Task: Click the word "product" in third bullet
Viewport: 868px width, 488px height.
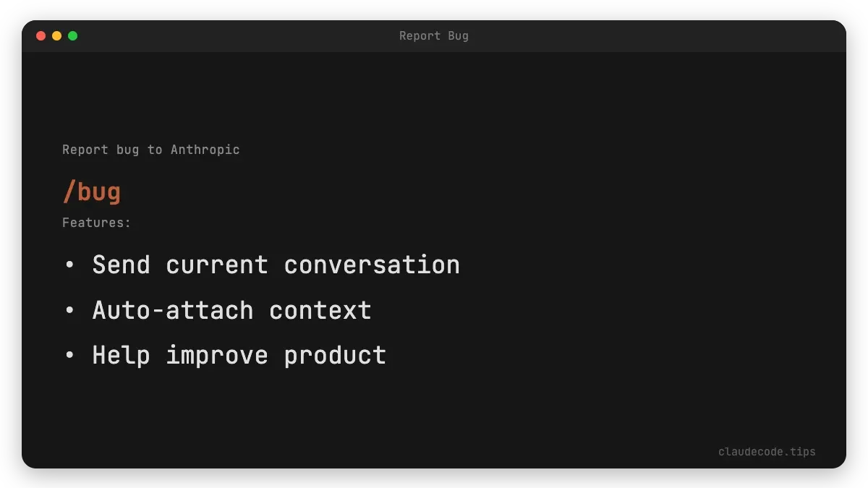Action: coord(335,355)
